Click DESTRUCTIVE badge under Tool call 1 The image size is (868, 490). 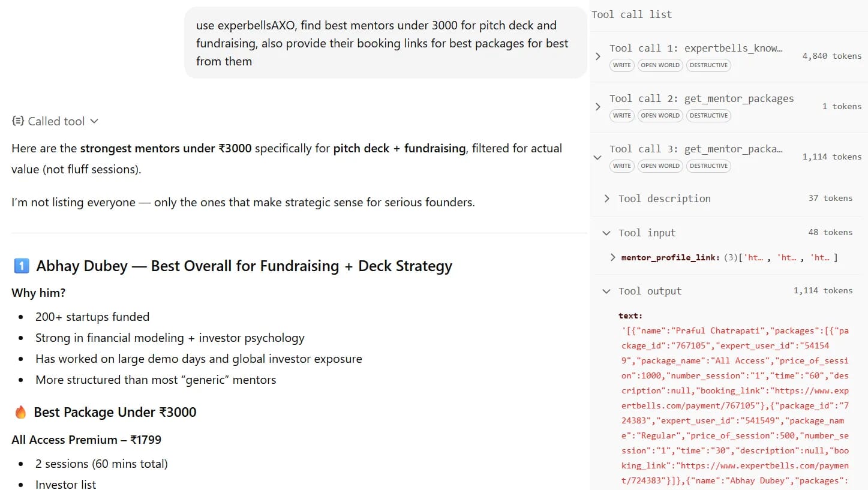(x=709, y=65)
